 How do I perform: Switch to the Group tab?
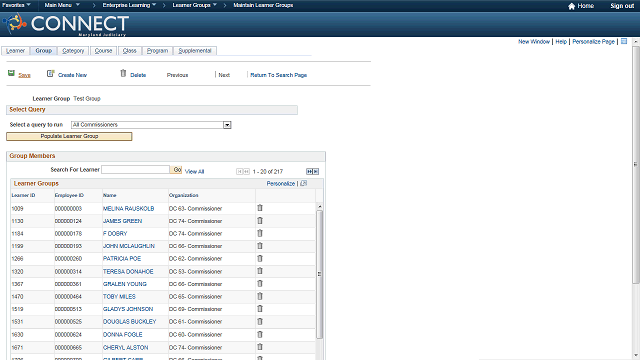coord(43,51)
